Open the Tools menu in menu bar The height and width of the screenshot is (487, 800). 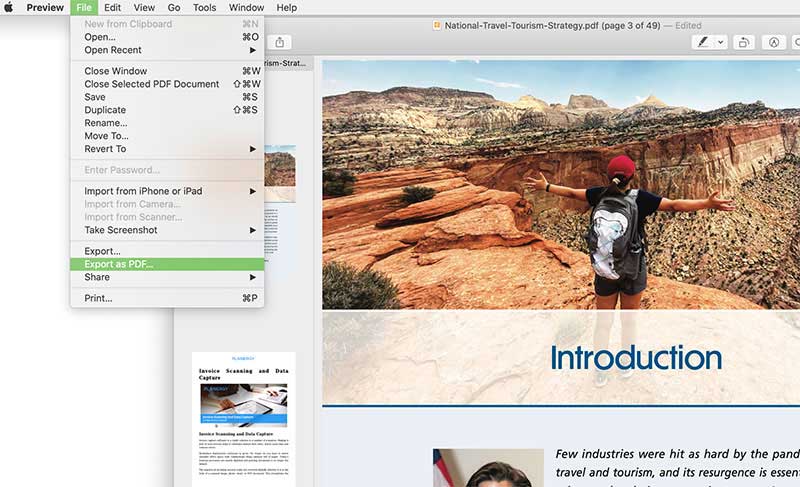204,7
